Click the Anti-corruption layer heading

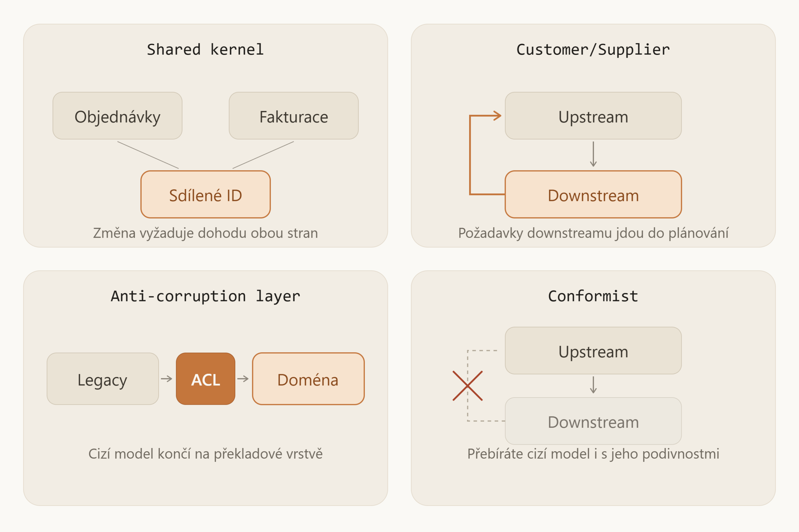[206, 296]
